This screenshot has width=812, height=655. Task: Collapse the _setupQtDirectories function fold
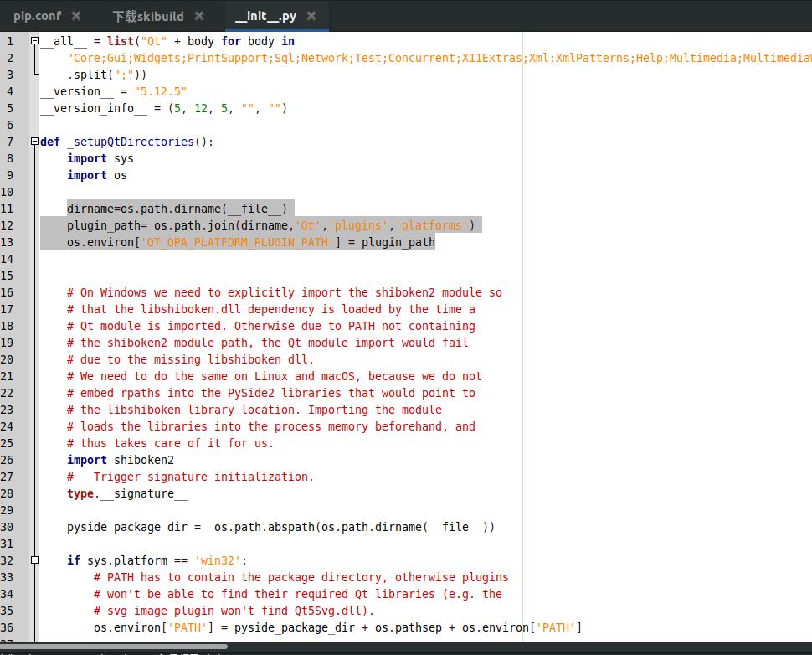point(34,141)
